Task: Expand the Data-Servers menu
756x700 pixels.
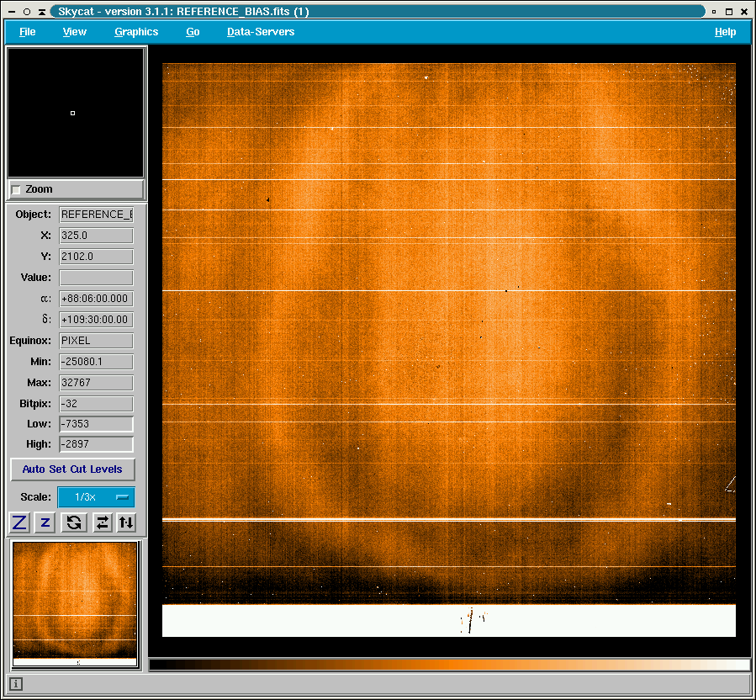Action: pyautogui.click(x=261, y=32)
